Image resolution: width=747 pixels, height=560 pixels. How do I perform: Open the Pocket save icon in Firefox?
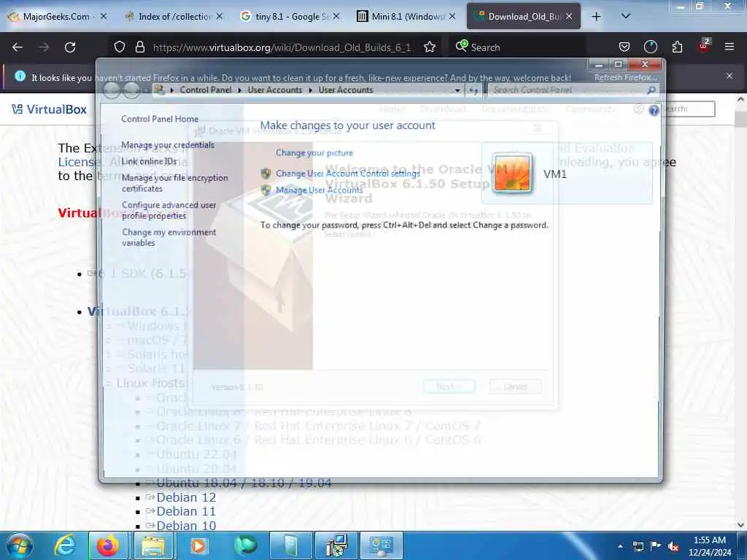[x=624, y=47]
